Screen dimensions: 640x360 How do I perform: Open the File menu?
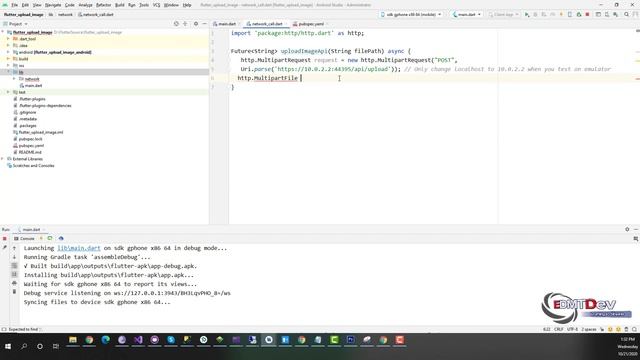[14, 5]
